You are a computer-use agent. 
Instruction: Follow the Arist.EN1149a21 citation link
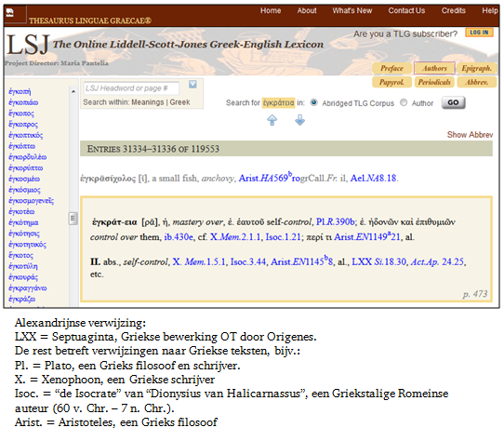click(367, 236)
